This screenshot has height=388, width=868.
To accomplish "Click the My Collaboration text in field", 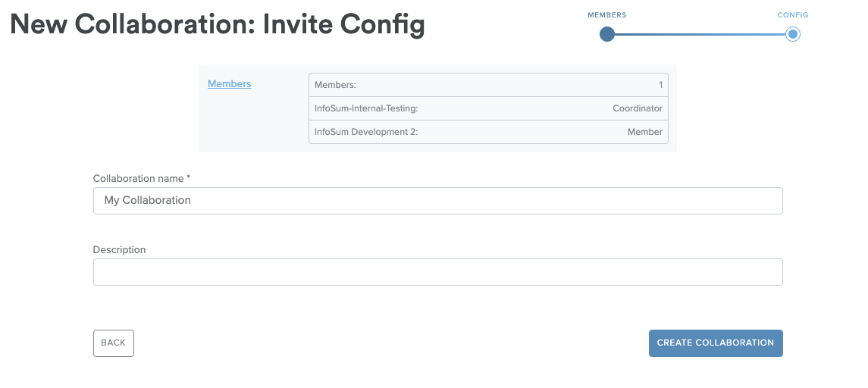I will click(x=147, y=200).
